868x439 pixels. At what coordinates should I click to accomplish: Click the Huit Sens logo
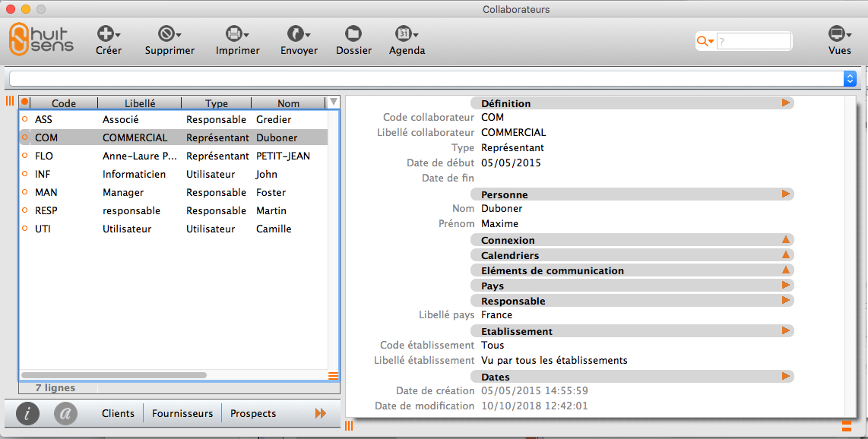(x=42, y=39)
